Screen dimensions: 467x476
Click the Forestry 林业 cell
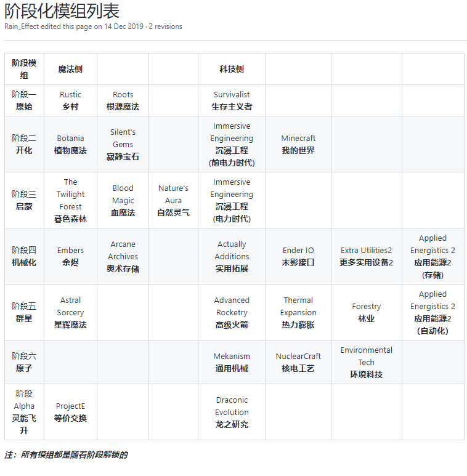[366, 312]
